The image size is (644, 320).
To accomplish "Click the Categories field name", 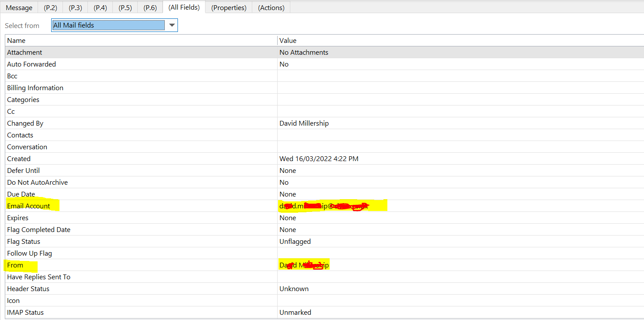I will [x=23, y=99].
